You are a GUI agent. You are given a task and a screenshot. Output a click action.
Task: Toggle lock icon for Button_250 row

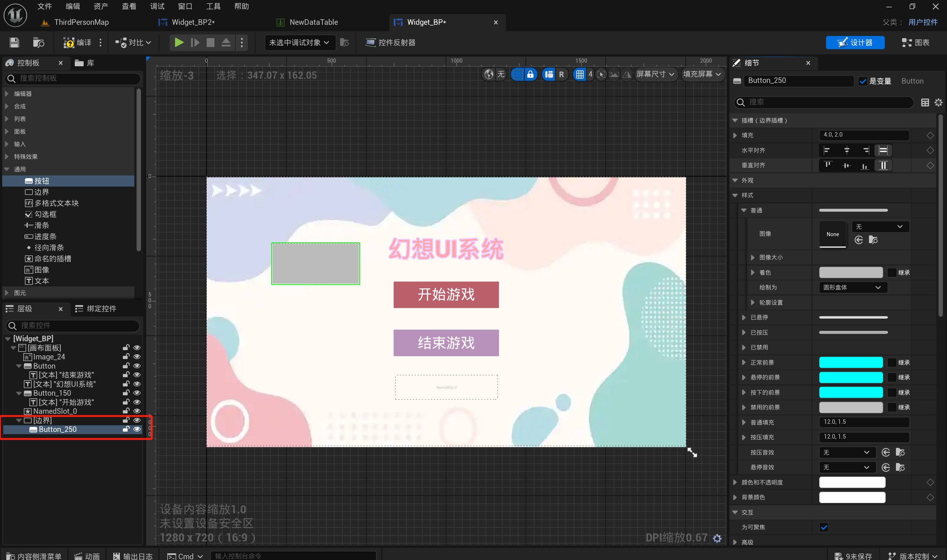pos(126,429)
